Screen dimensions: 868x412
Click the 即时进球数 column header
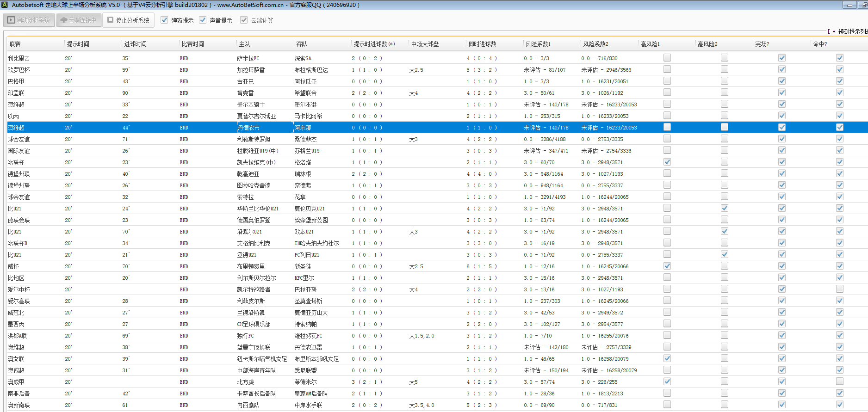tap(482, 44)
